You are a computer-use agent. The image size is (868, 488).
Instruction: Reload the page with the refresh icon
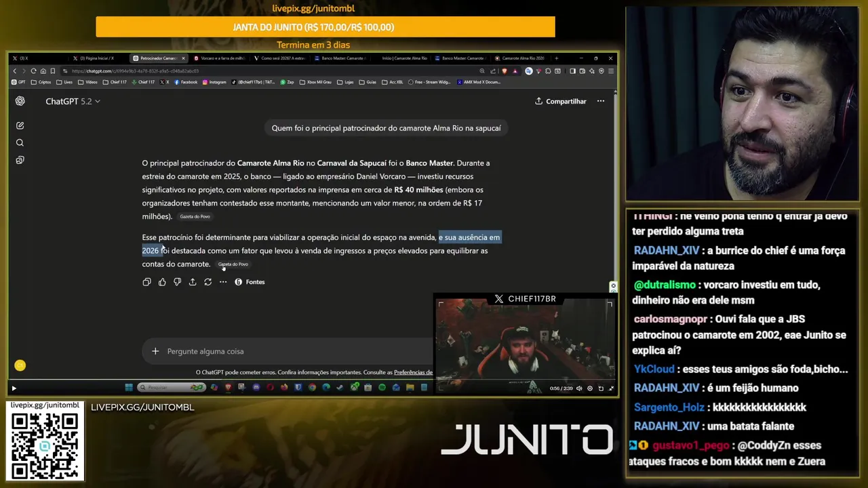coord(33,71)
